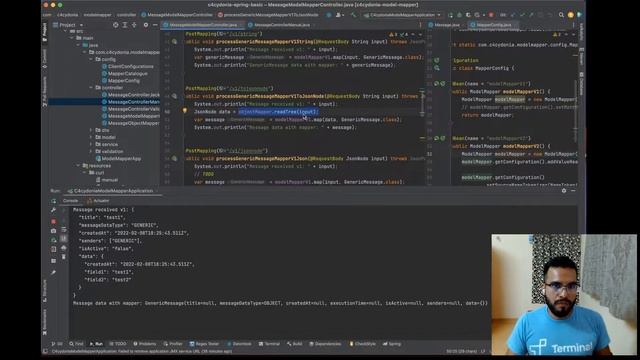The image size is (640, 360).
Task: Toggle the Structure side tool button
Action: tap(44, 291)
